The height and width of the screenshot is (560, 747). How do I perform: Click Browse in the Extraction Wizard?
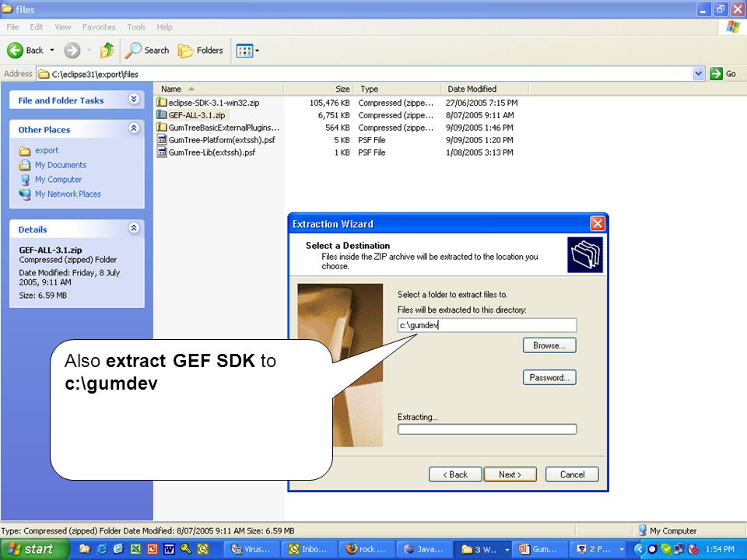pos(549,345)
